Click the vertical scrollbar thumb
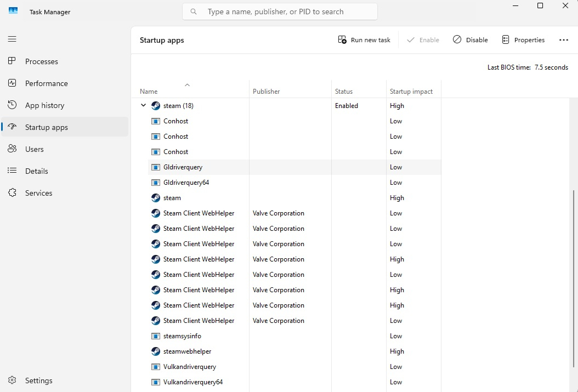This screenshot has width=578, height=392. [574, 279]
